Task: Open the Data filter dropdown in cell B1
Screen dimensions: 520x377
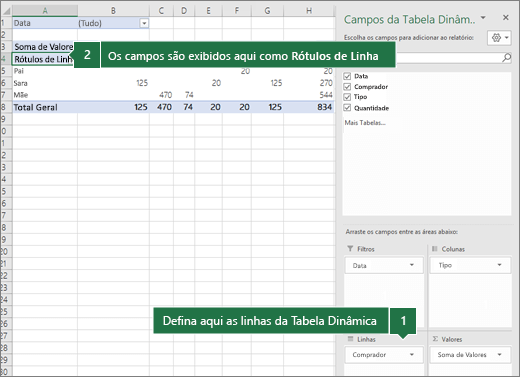Action: click(x=144, y=23)
